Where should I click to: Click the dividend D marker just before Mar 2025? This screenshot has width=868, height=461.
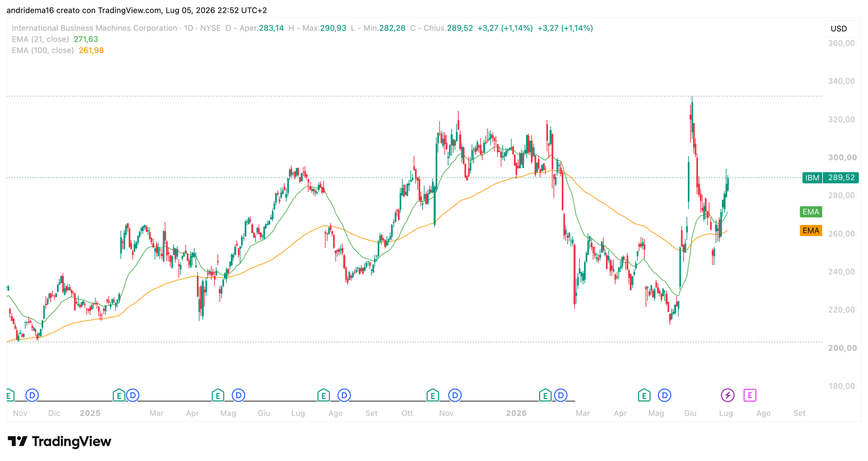(133, 395)
